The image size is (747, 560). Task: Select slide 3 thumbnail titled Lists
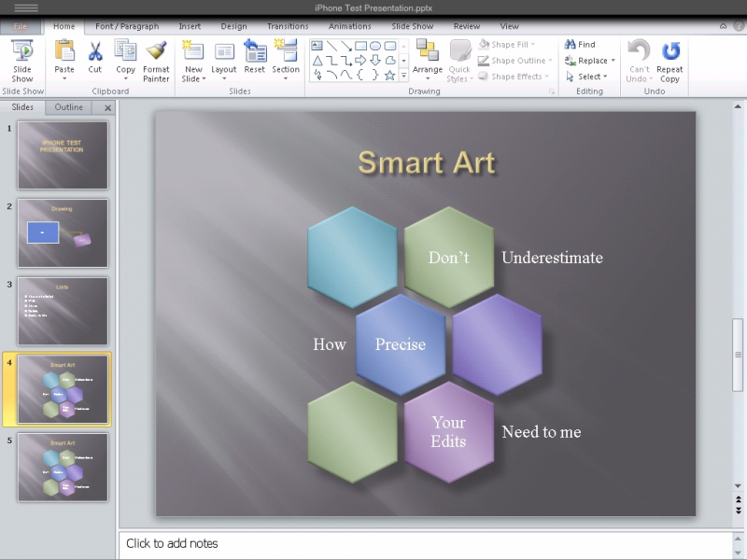click(x=63, y=312)
